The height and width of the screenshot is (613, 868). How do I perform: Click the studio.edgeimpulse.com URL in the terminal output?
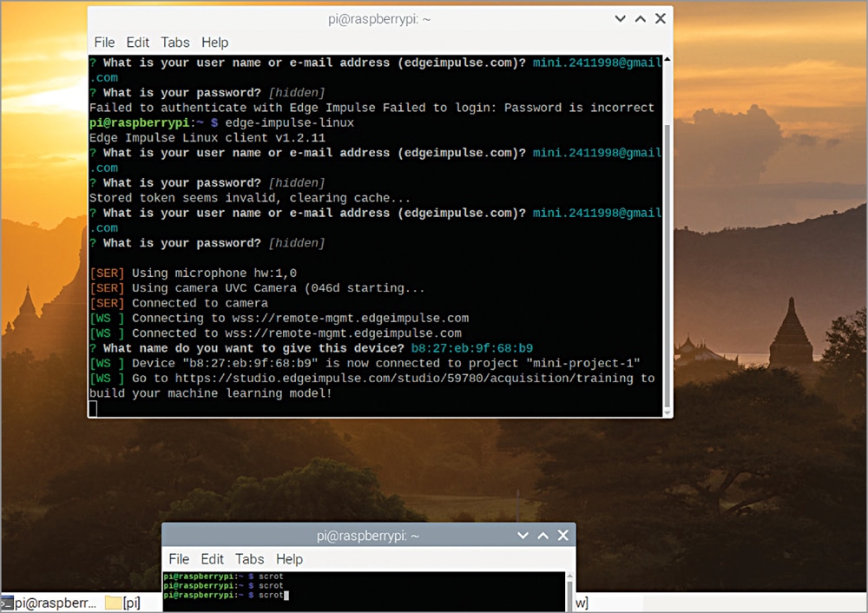point(406,379)
